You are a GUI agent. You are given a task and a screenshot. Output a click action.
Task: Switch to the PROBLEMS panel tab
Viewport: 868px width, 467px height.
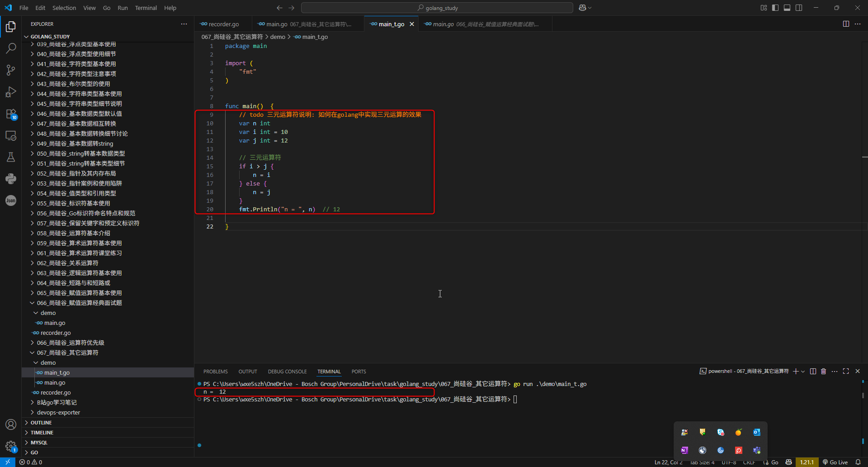pyautogui.click(x=216, y=372)
